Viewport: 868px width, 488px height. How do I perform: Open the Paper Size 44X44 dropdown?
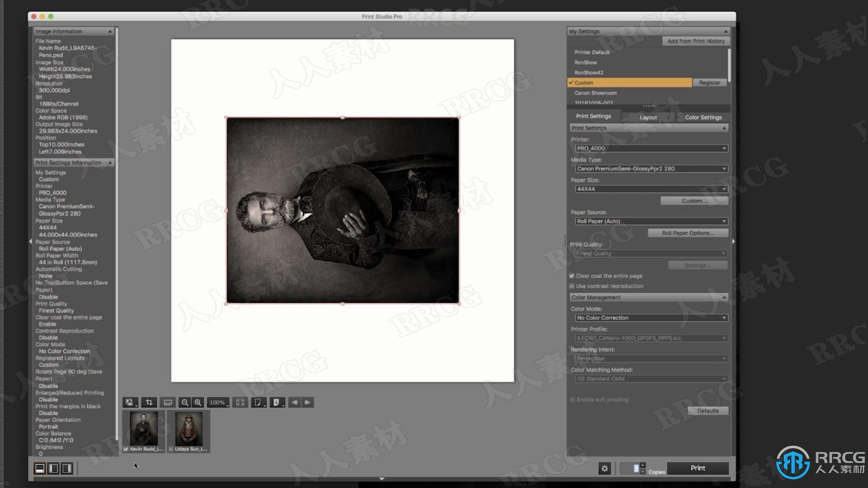coord(651,189)
